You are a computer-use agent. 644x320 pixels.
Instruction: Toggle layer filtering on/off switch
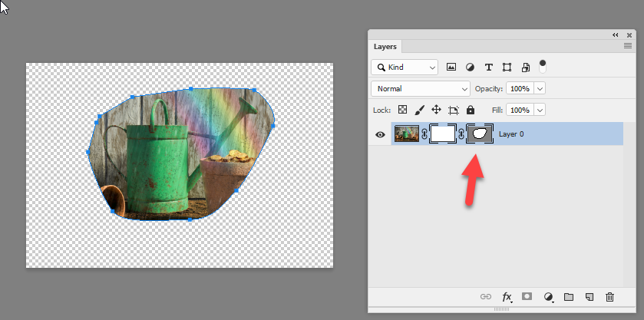(x=543, y=67)
